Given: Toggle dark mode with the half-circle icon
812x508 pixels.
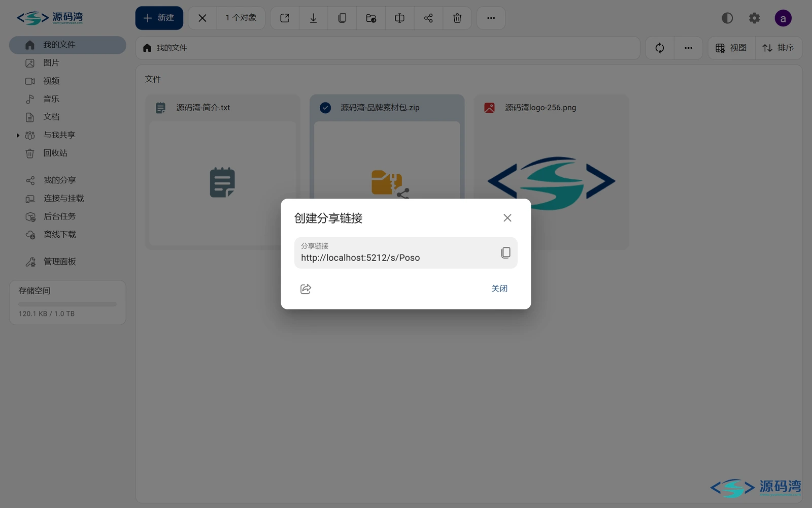Looking at the screenshot, I should pyautogui.click(x=727, y=18).
